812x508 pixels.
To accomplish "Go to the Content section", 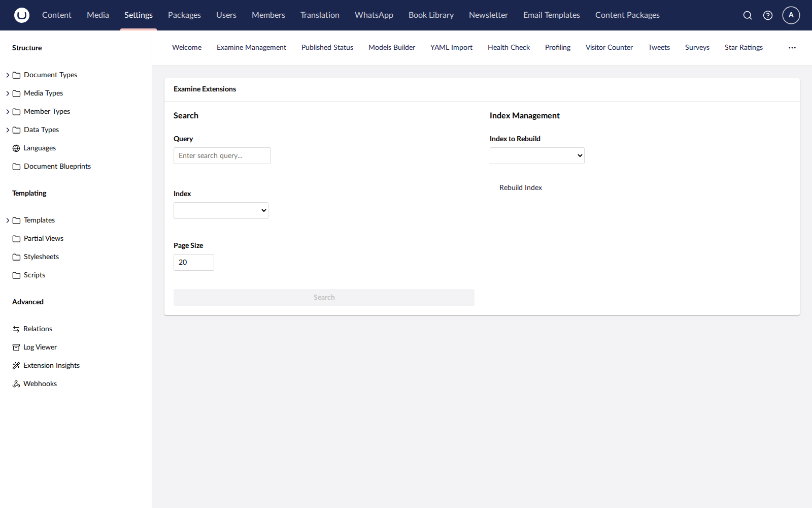I will point(57,15).
